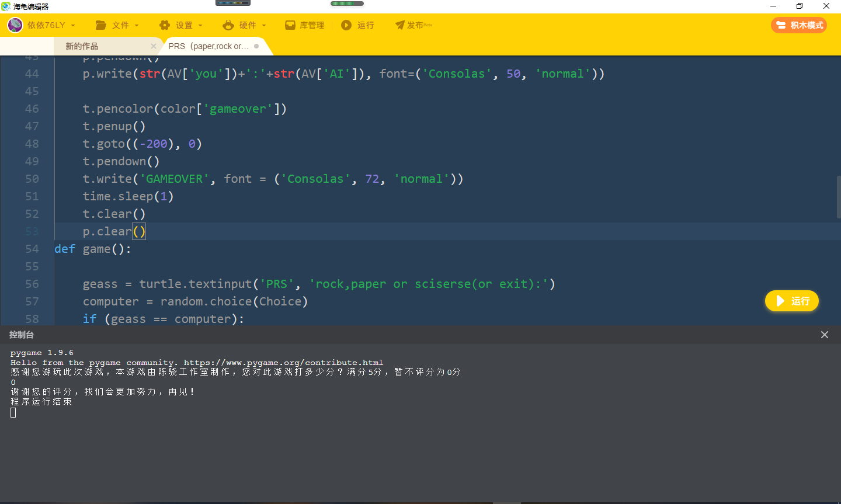Click the 谢谢您的评分 console line
Viewport: 841px width, 504px height.
coord(103,392)
